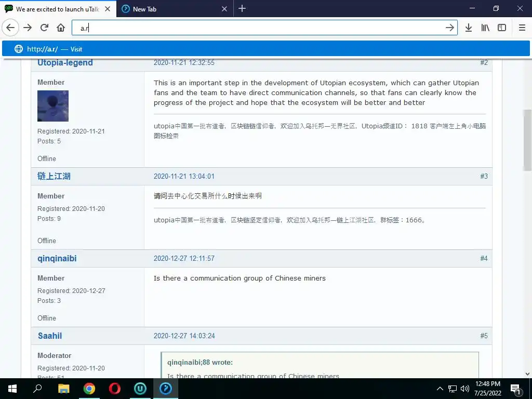Click the forward navigation arrow
The image size is (532, 399).
click(x=28, y=28)
